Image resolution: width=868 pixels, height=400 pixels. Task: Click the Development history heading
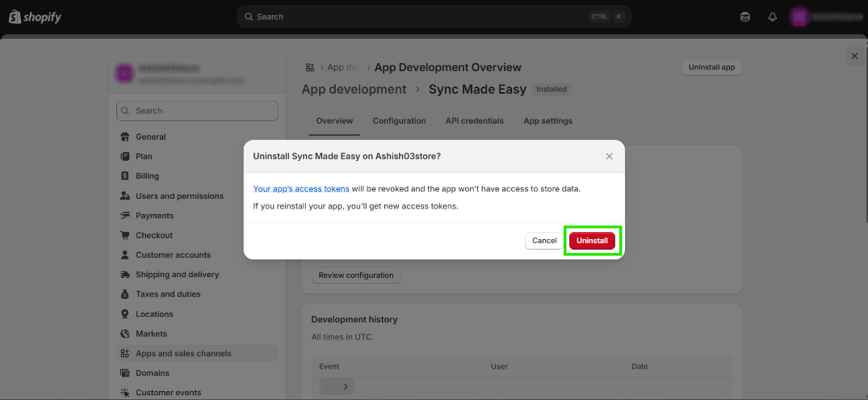tap(354, 320)
